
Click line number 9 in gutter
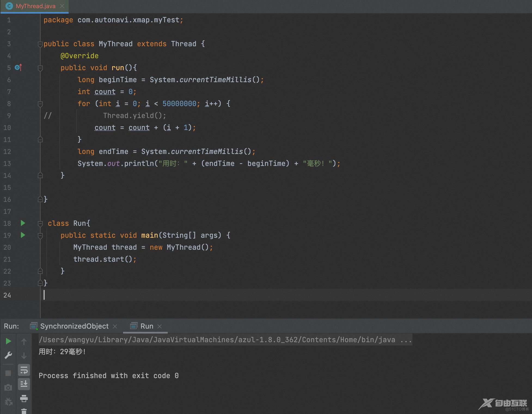click(x=9, y=116)
